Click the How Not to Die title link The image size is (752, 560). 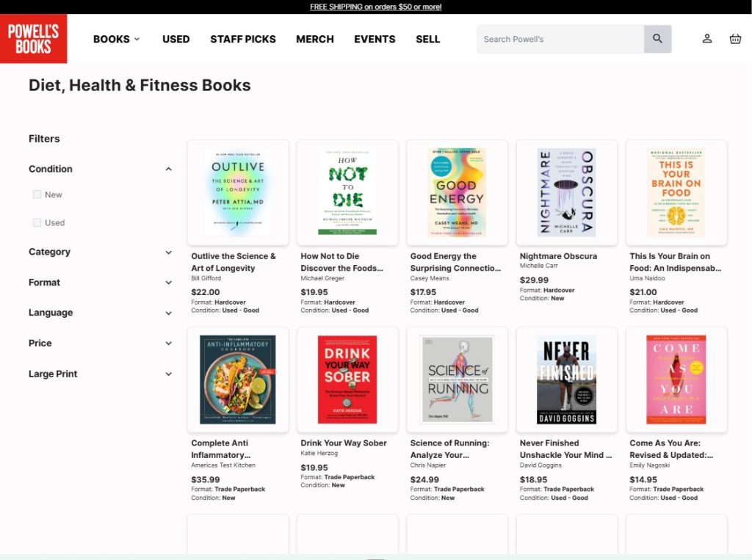click(x=342, y=262)
